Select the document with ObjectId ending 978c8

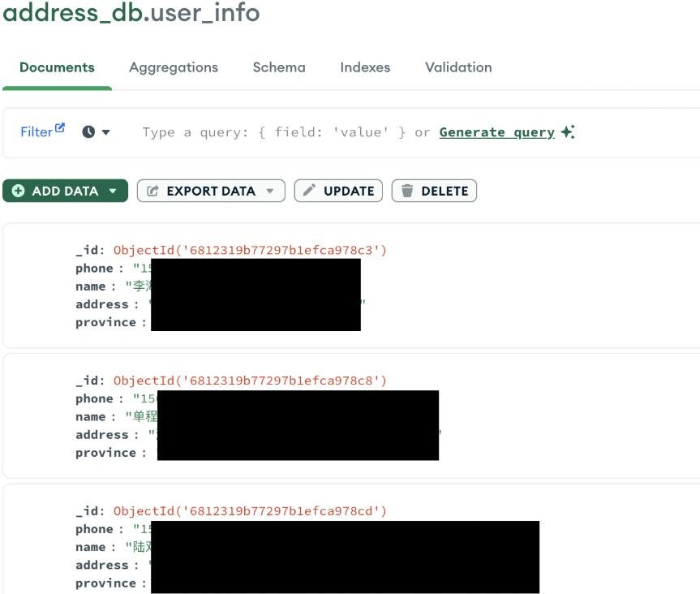250,381
